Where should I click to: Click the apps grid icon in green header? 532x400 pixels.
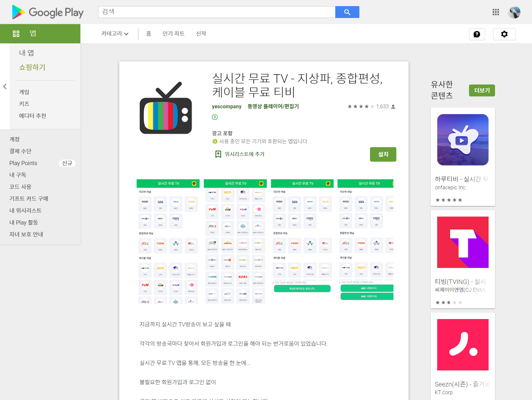(16, 33)
